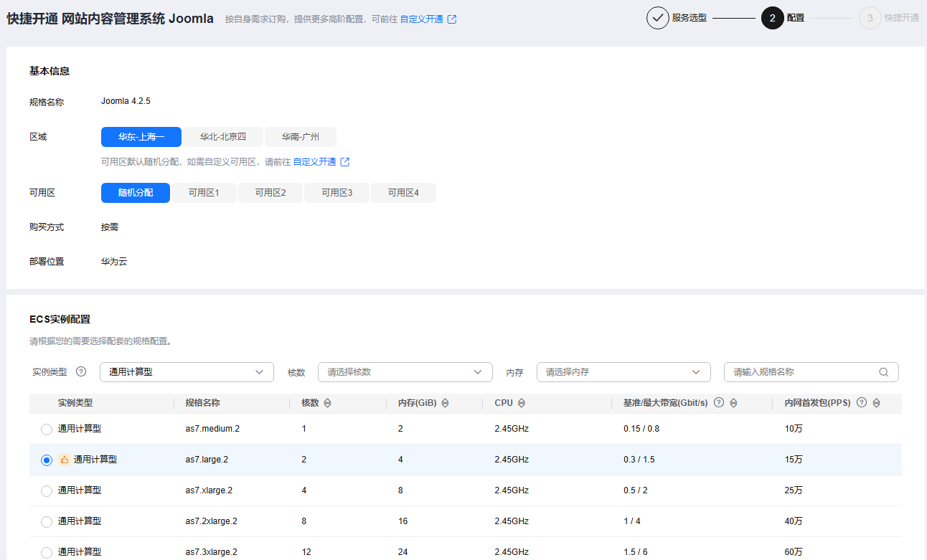The width and height of the screenshot is (927, 560).
Task: Choose region 华南-广州
Action: (x=301, y=137)
